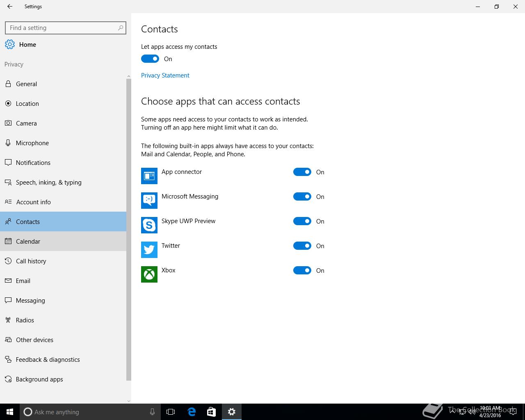Click the Email envelope icon

pos(8,281)
